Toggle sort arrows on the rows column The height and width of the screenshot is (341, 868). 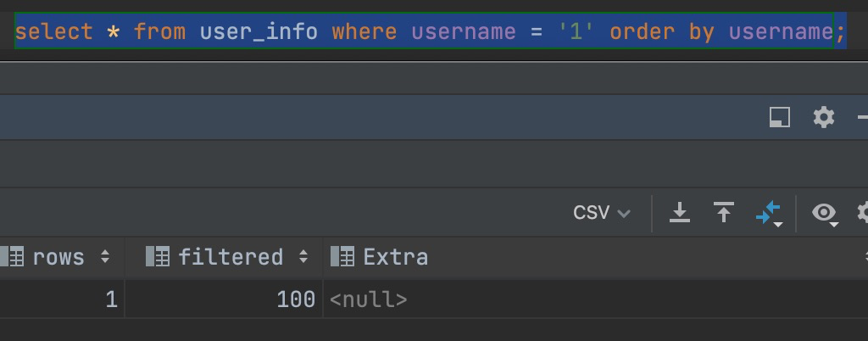click(x=105, y=257)
